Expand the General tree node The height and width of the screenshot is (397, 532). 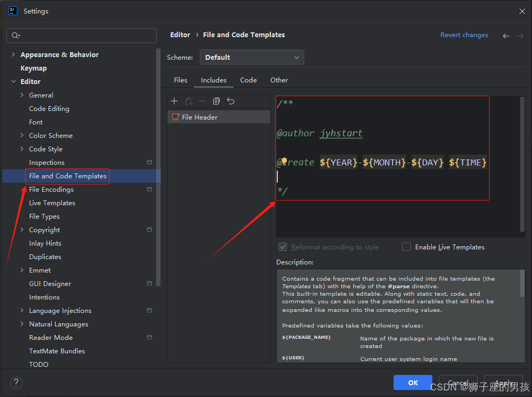[22, 95]
